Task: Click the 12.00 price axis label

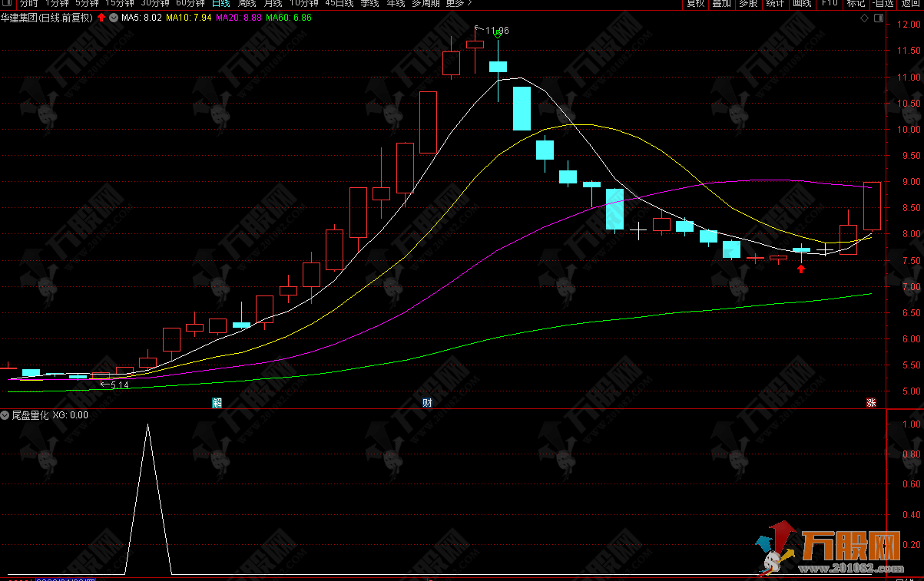Action: 909,25
